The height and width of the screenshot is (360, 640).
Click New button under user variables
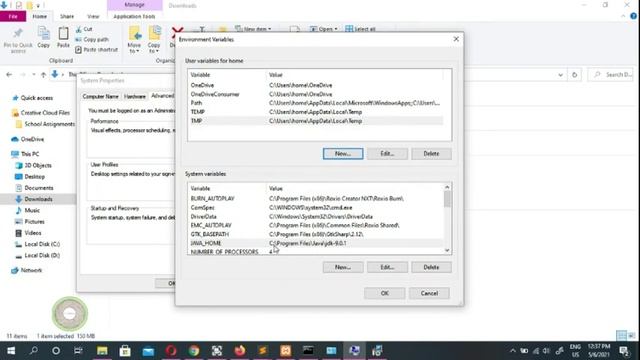point(343,153)
